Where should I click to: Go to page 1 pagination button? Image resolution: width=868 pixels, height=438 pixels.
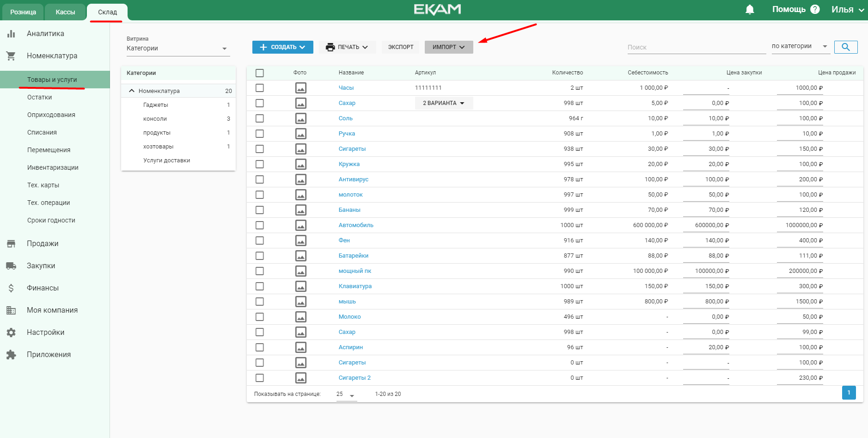pyautogui.click(x=849, y=393)
